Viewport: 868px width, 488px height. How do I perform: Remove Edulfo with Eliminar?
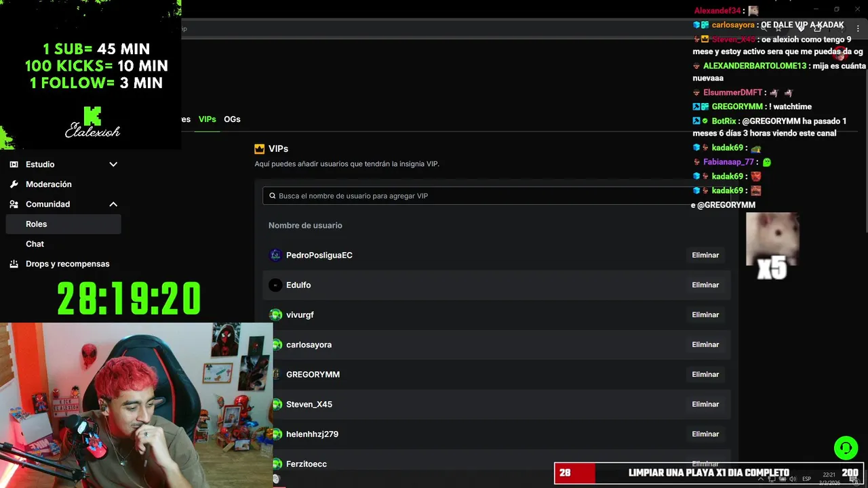[705, 285]
